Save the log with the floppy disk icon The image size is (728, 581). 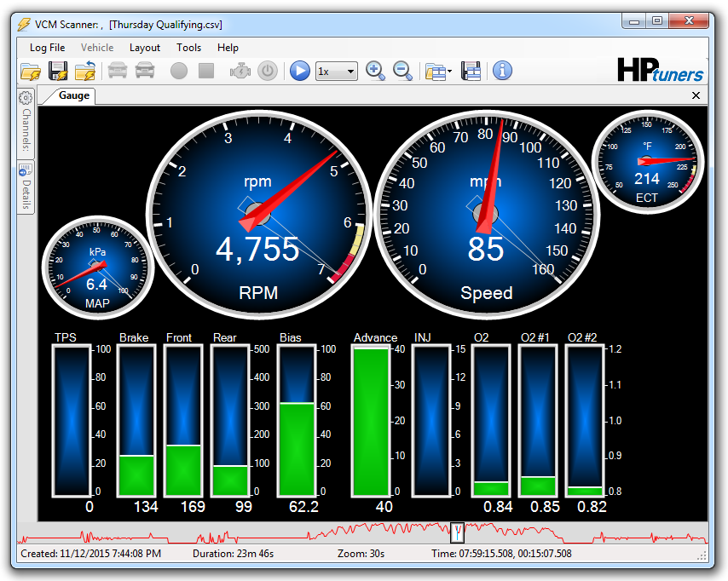coord(58,71)
